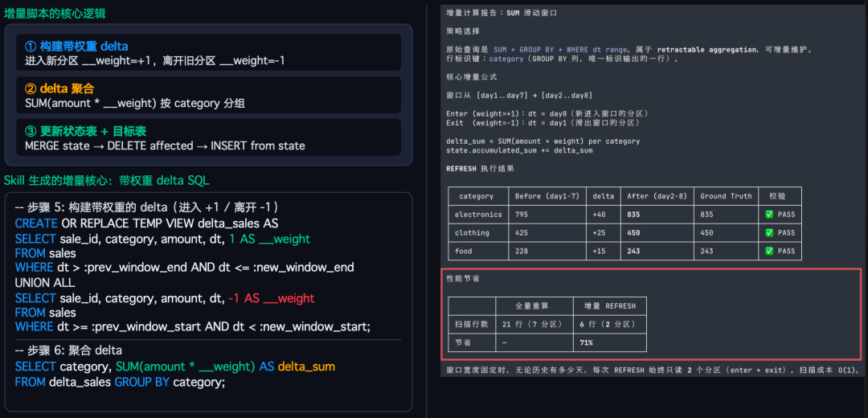Click the "性能节省" section heading
The width and height of the screenshot is (868, 418).
(x=463, y=278)
